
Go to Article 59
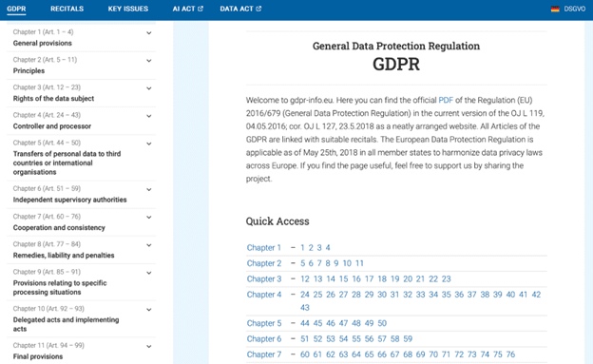click(x=408, y=338)
